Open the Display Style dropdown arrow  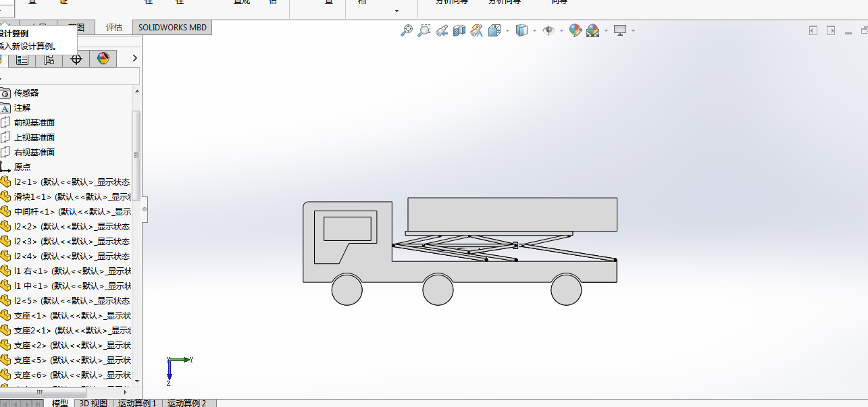click(x=534, y=30)
